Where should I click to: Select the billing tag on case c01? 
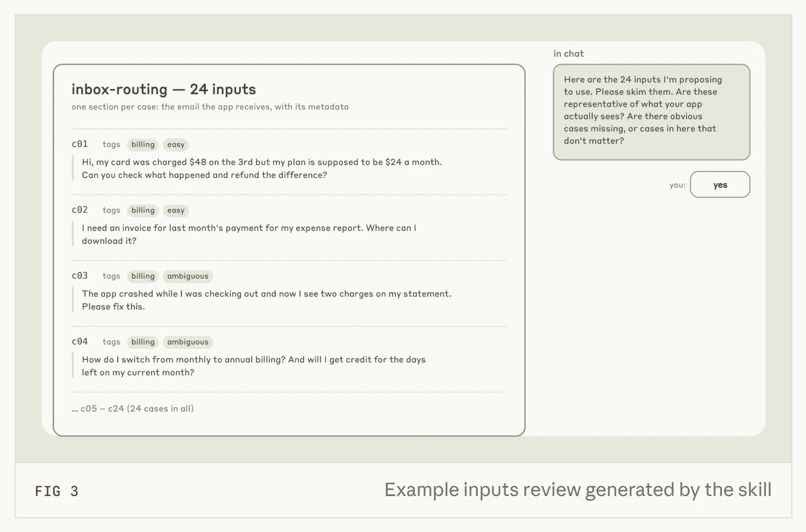[x=143, y=144]
